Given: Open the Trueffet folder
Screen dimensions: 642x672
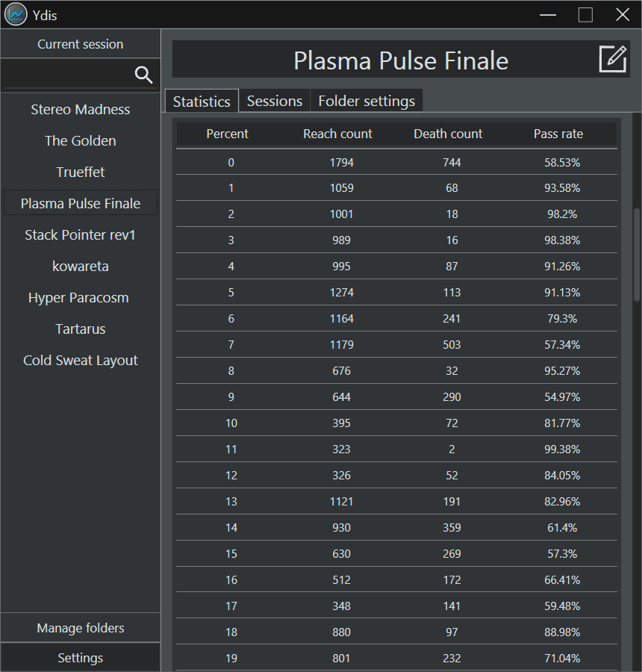Looking at the screenshot, I should [x=81, y=172].
